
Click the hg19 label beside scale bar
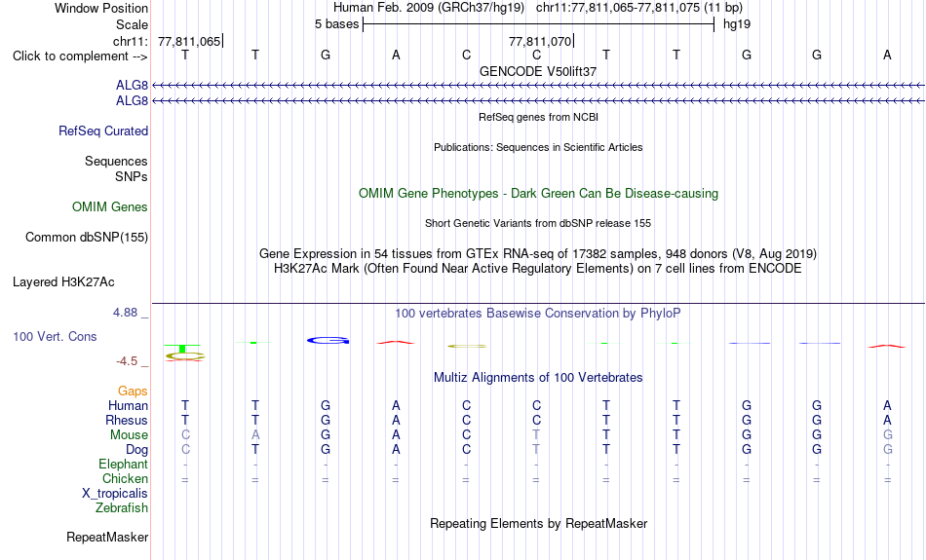point(737,24)
